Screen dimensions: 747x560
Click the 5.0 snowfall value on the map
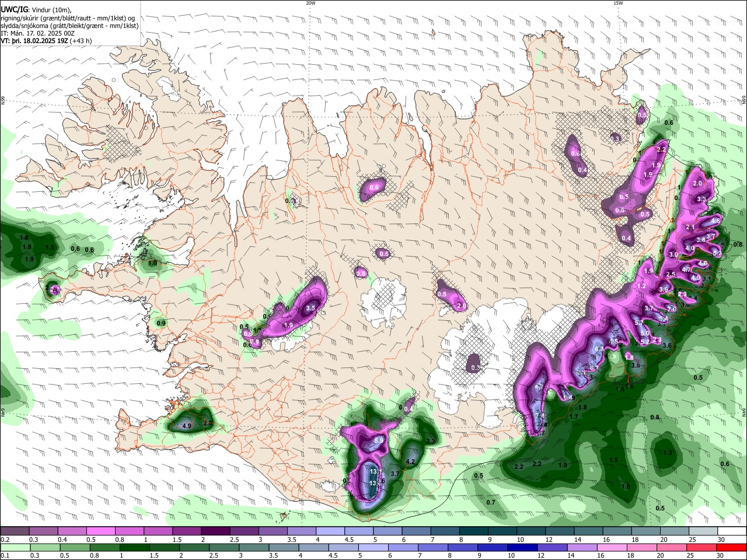point(645,333)
